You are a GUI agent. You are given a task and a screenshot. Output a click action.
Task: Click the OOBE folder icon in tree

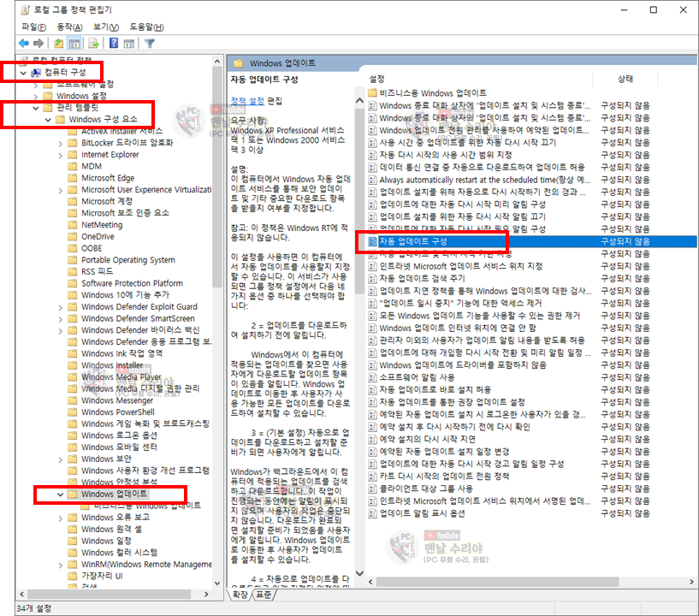pyautogui.click(x=72, y=248)
